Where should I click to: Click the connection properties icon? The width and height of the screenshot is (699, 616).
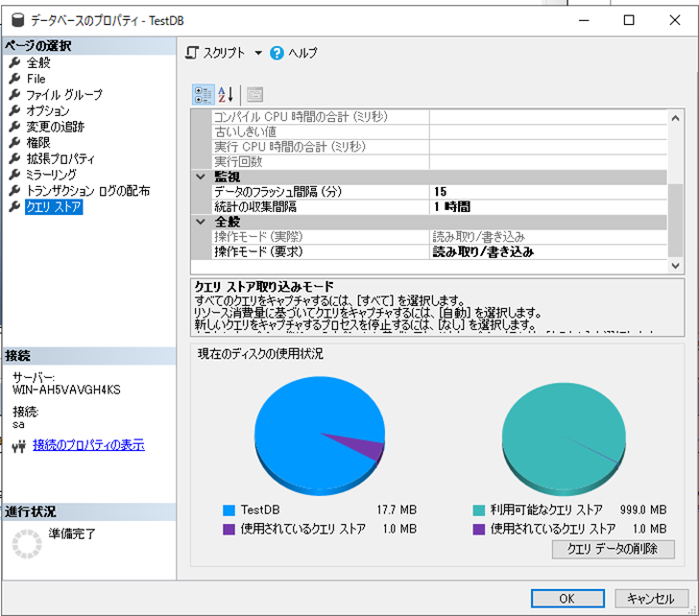tap(17, 446)
